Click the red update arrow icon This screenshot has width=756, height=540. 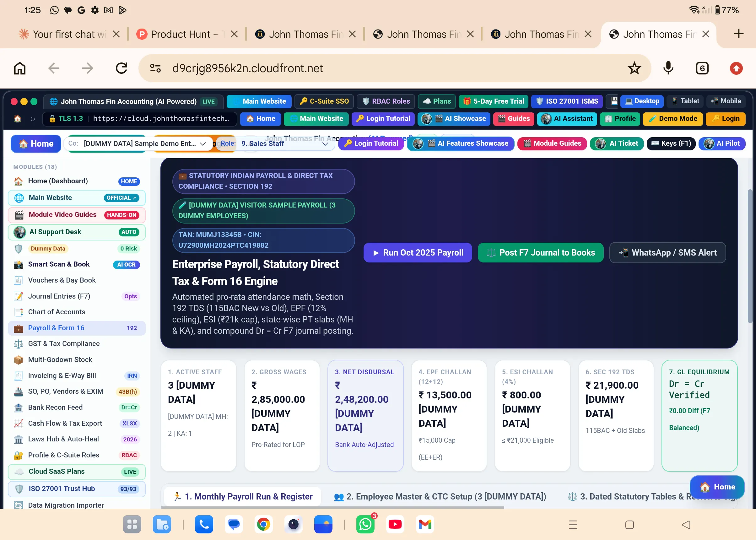736,68
